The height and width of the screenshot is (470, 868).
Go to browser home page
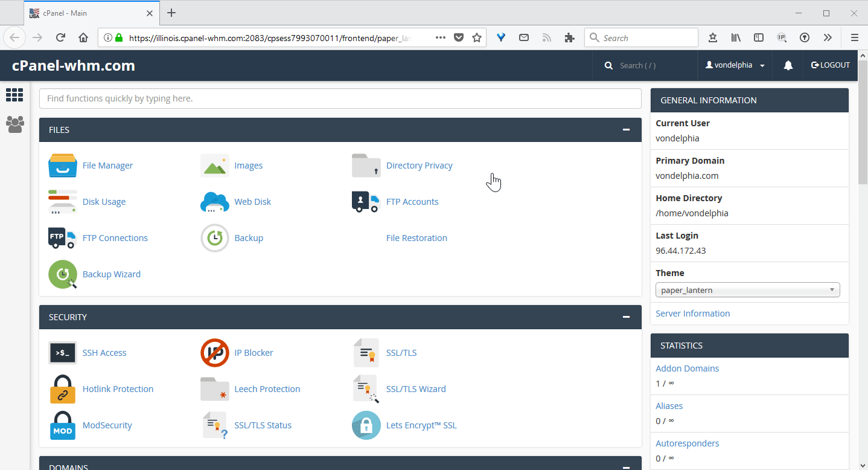click(x=83, y=37)
